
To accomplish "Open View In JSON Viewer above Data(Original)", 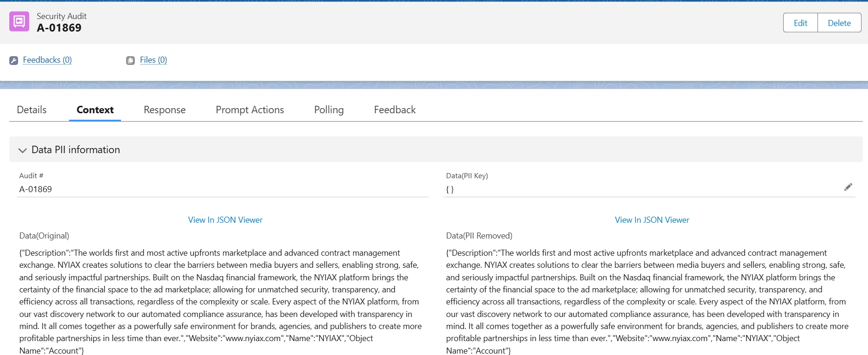I will [x=225, y=220].
